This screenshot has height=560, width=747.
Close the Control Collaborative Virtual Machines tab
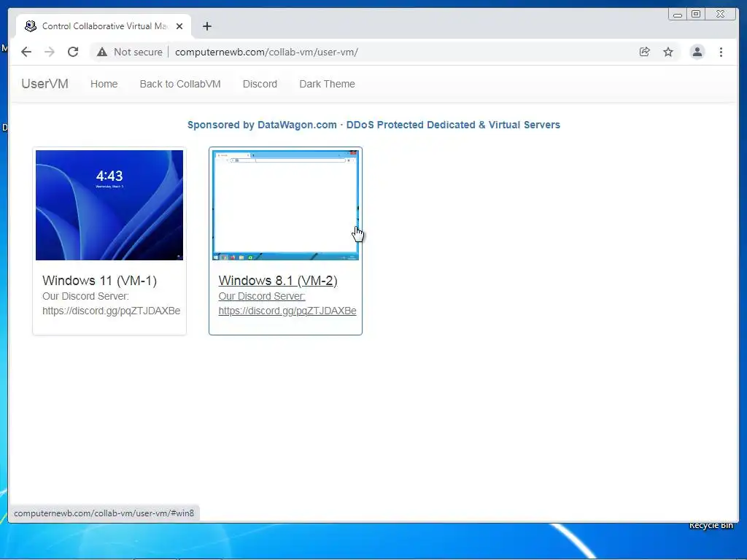click(179, 26)
